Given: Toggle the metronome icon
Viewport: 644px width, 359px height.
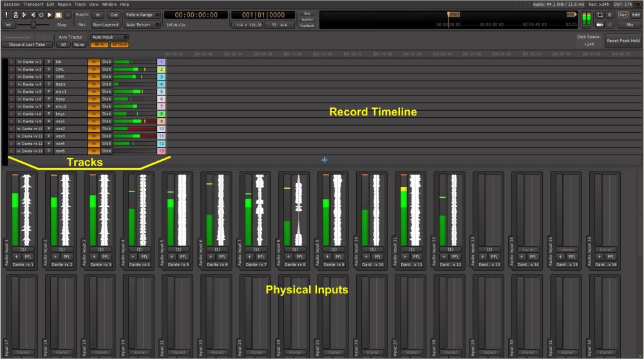Looking at the screenshot, I should click(x=15, y=14).
